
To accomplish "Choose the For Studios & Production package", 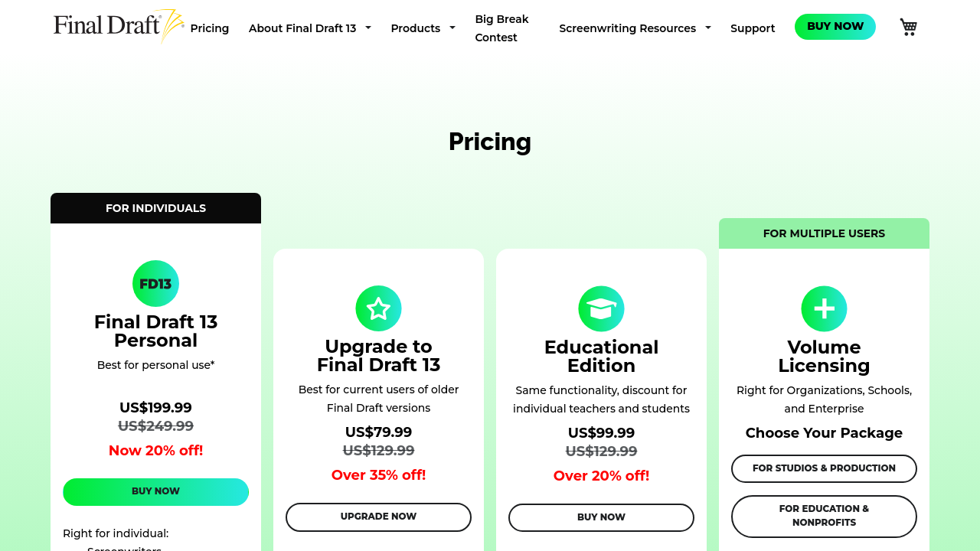I will click(x=824, y=468).
